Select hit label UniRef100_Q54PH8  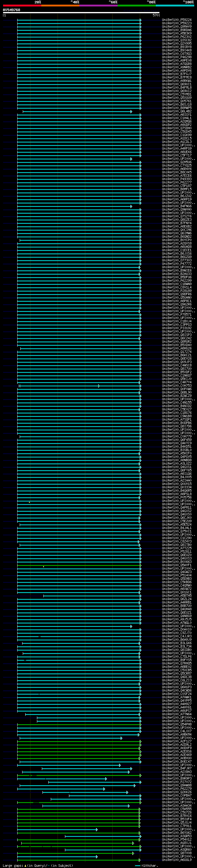[x=177, y=724]
